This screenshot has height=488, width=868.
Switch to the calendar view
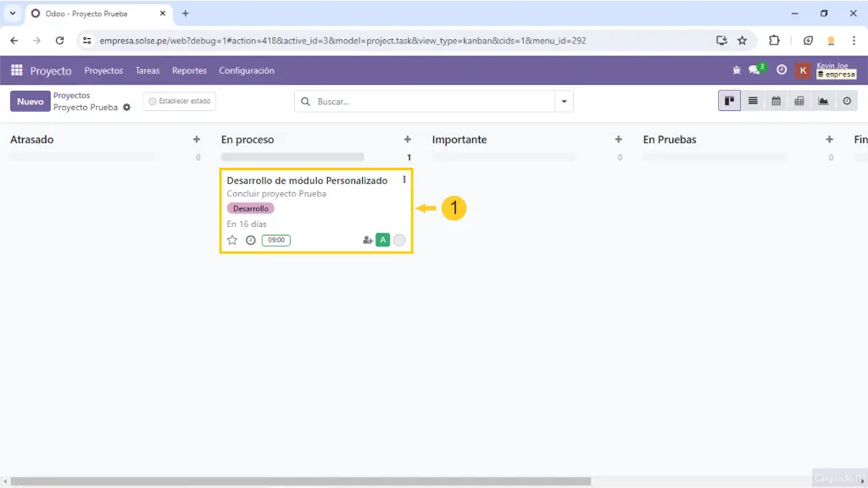click(776, 102)
